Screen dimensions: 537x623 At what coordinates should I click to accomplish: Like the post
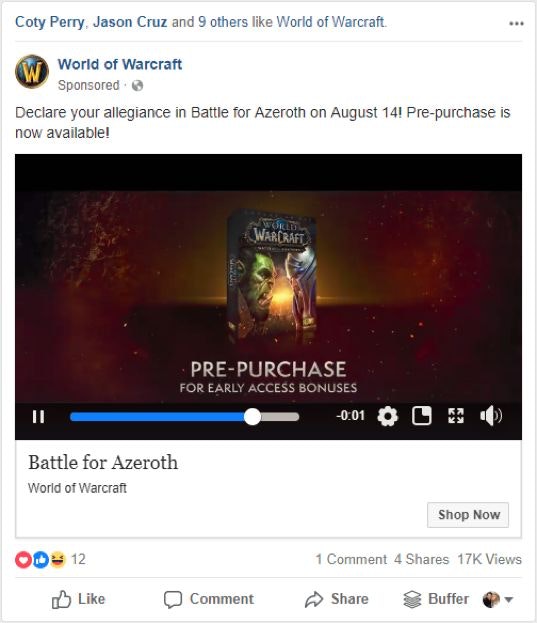click(79, 599)
